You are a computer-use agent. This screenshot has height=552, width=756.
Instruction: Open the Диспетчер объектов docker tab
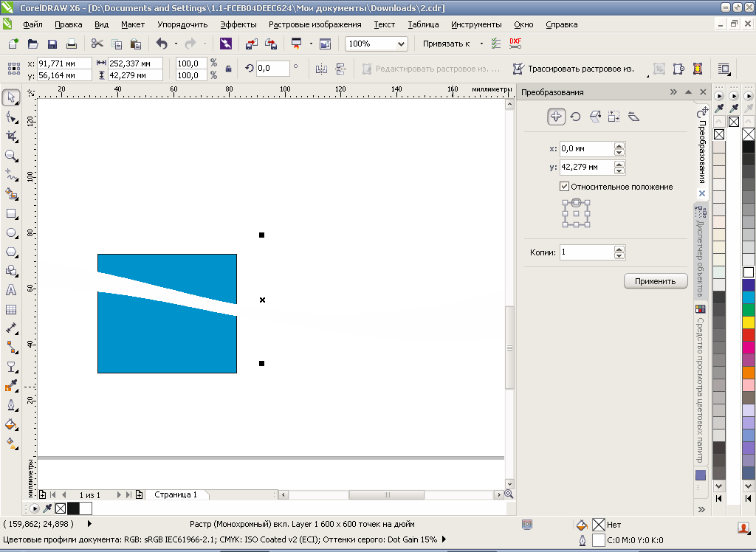(701, 251)
